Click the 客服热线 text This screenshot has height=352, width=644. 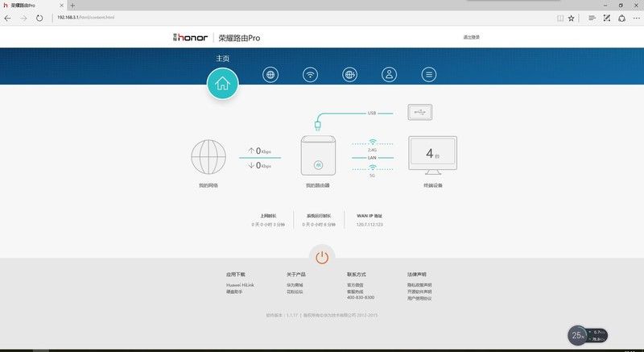[x=355, y=292]
